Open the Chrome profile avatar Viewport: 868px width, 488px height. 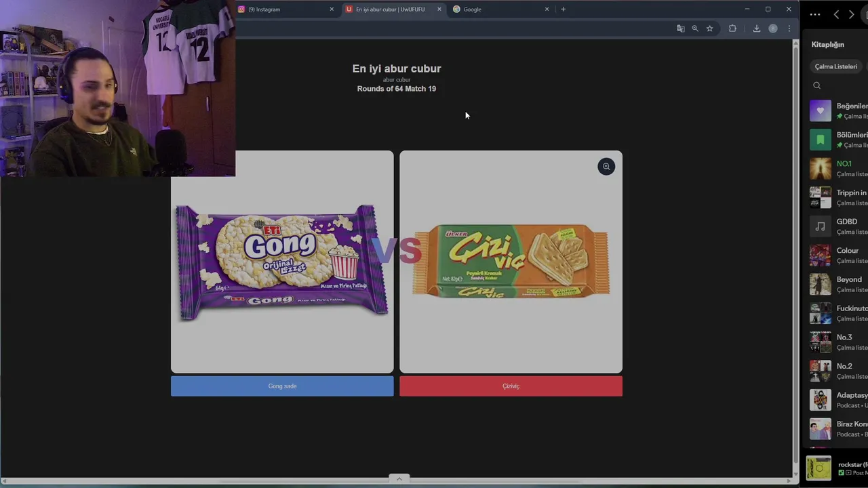click(773, 28)
